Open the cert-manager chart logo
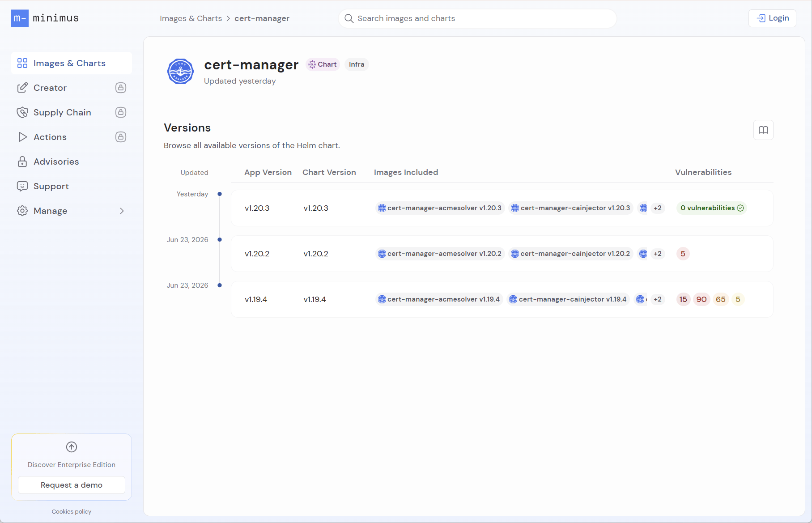The image size is (812, 523). click(180, 72)
